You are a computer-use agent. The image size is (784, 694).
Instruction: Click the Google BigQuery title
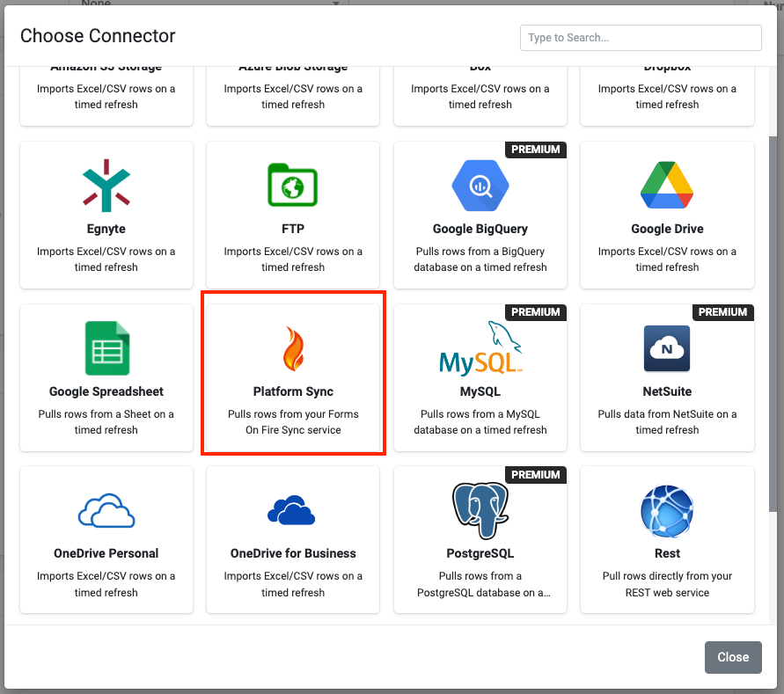480,229
